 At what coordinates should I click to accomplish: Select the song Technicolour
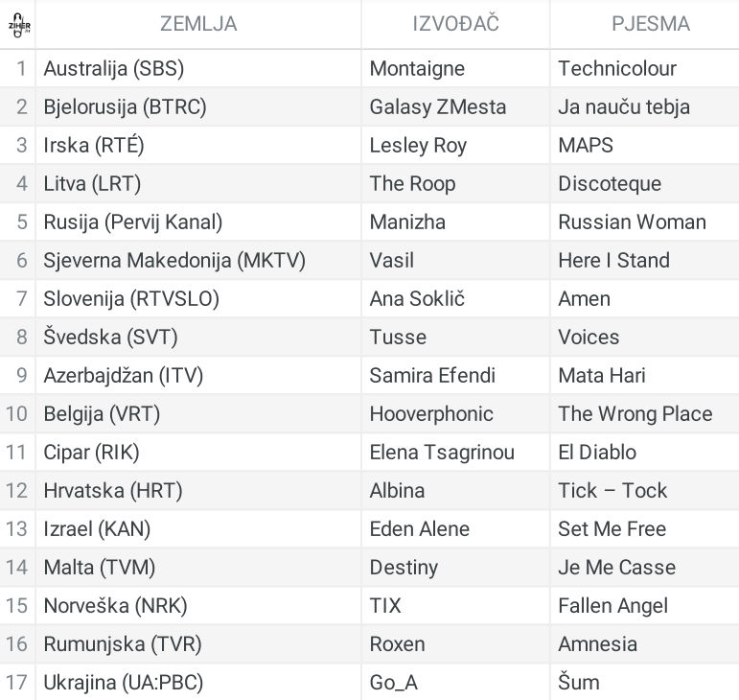617,69
